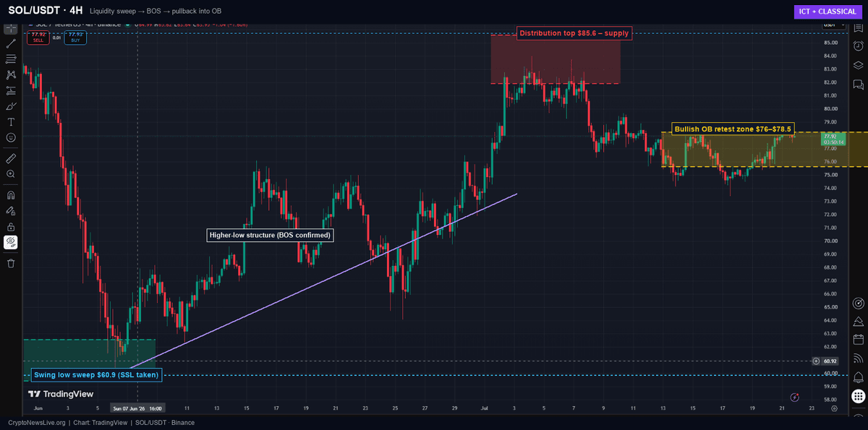Click the plus button beside 60.92
This screenshot has width=868, height=430.
pyautogui.click(x=817, y=360)
